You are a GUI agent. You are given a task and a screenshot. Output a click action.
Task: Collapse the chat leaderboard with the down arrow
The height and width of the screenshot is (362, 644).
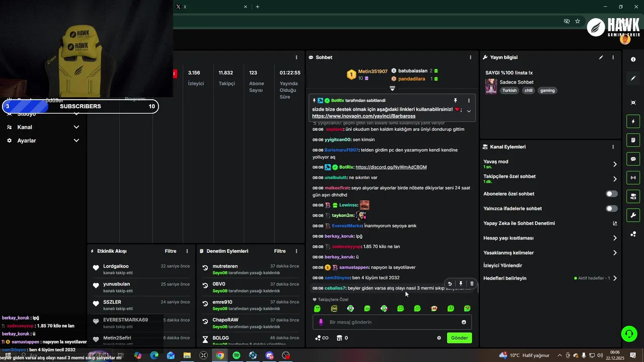click(392, 88)
